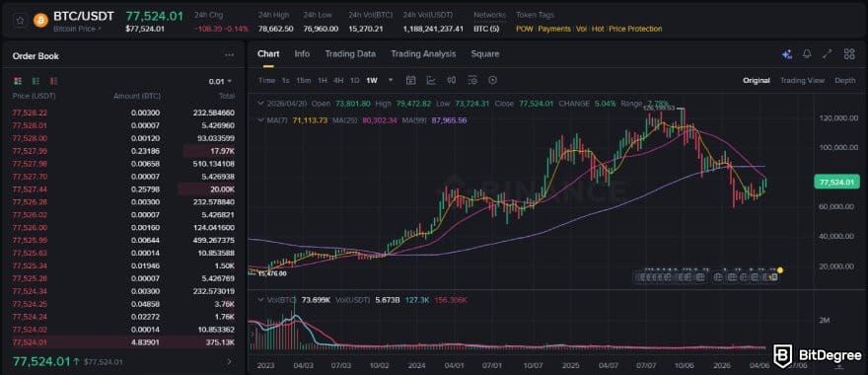Open the chart settings list icon
Screen dimensions: 868x375
[472, 80]
